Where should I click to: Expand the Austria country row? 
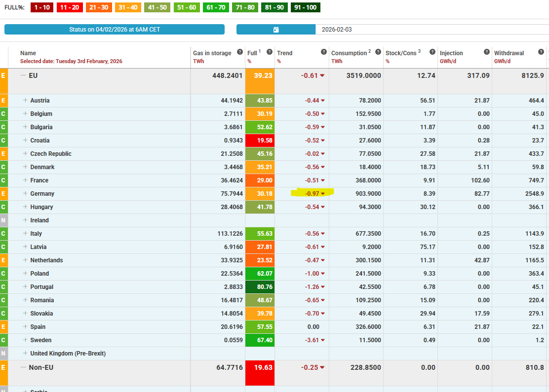25,101
